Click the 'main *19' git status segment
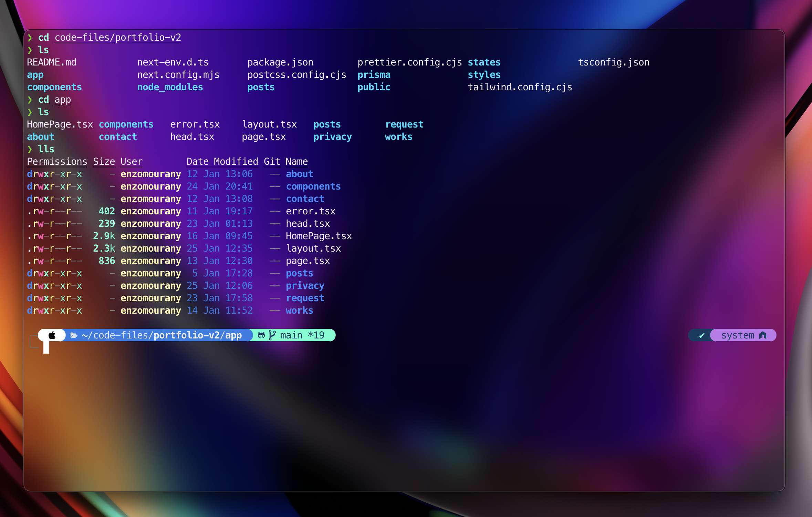The width and height of the screenshot is (812, 517). (x=302, y=335)
